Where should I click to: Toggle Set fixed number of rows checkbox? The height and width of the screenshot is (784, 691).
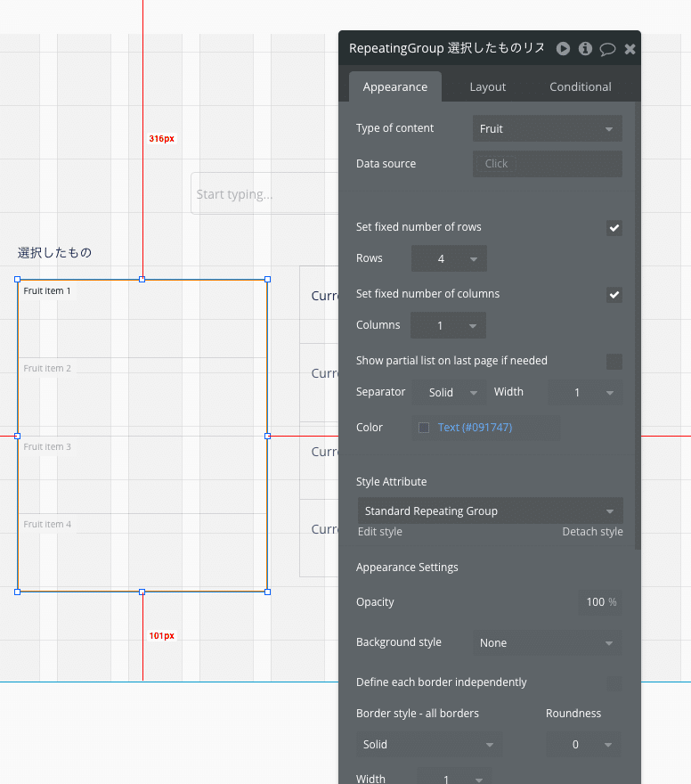click(614, 228)
